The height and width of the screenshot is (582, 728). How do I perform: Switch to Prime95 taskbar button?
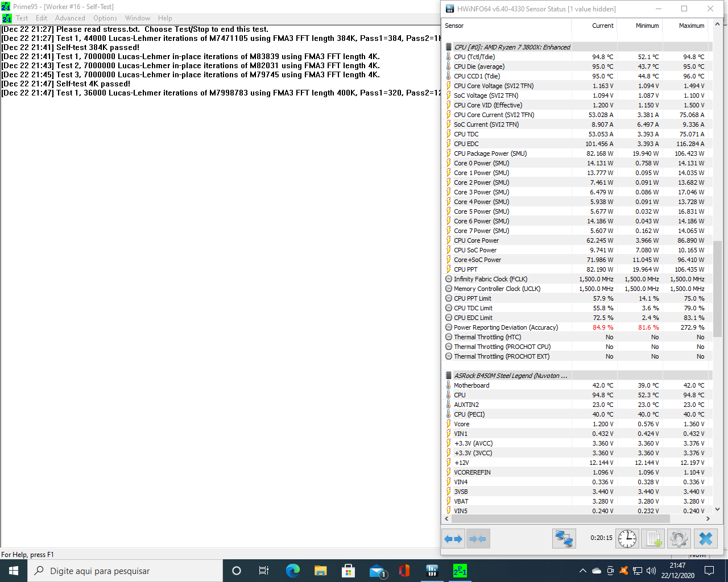pyautogui.click(x=460, y=571)
